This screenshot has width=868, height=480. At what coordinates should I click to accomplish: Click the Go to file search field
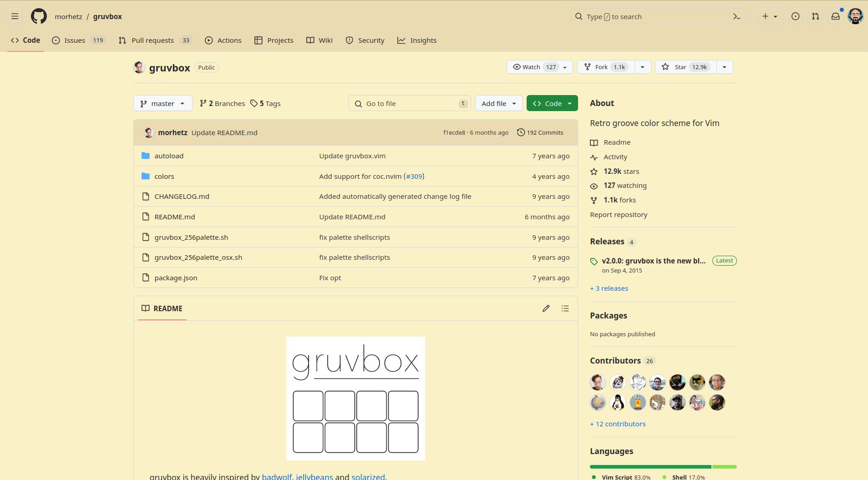click(410, 103)
